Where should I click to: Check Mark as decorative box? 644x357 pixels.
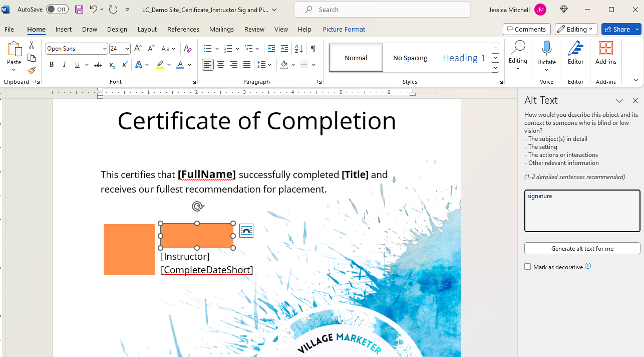(527, 267)
